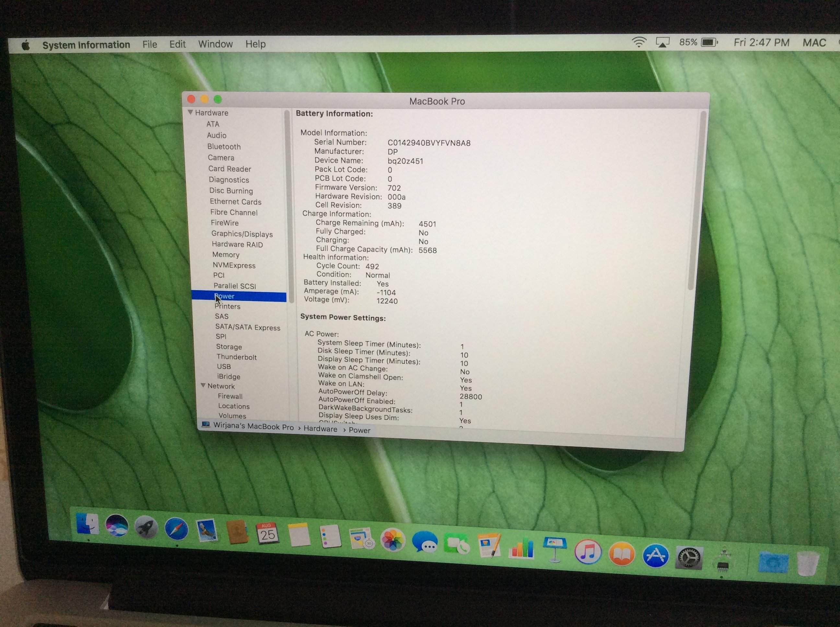The image size is (840, 627).
Task: Select Graphics/Displays in the sidebar
Action: (242, 234)
